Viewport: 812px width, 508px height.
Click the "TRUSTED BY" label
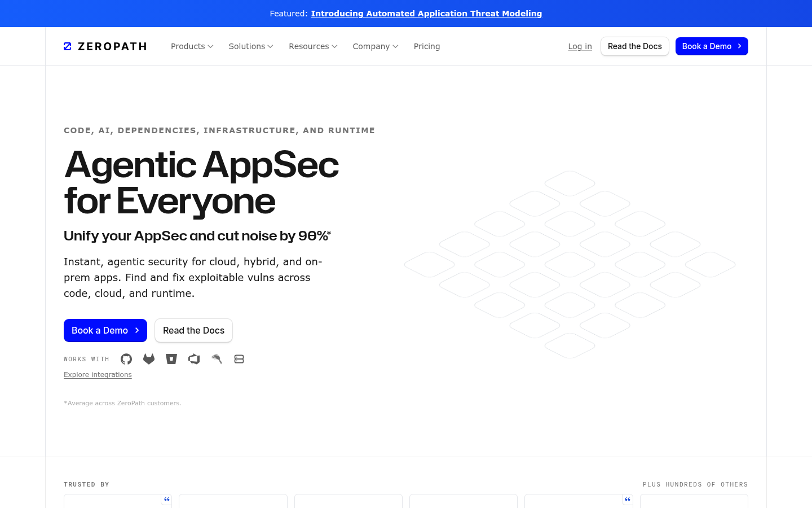coord(86,484)
